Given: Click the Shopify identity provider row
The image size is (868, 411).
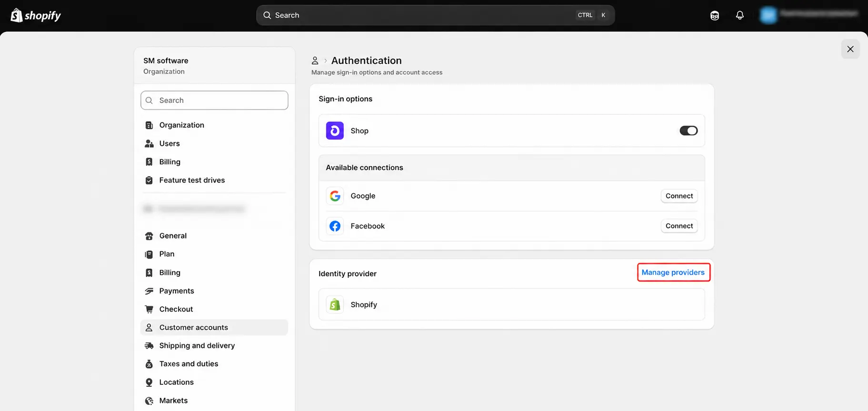Looking at the screenshot, I should tap(511, 304).
